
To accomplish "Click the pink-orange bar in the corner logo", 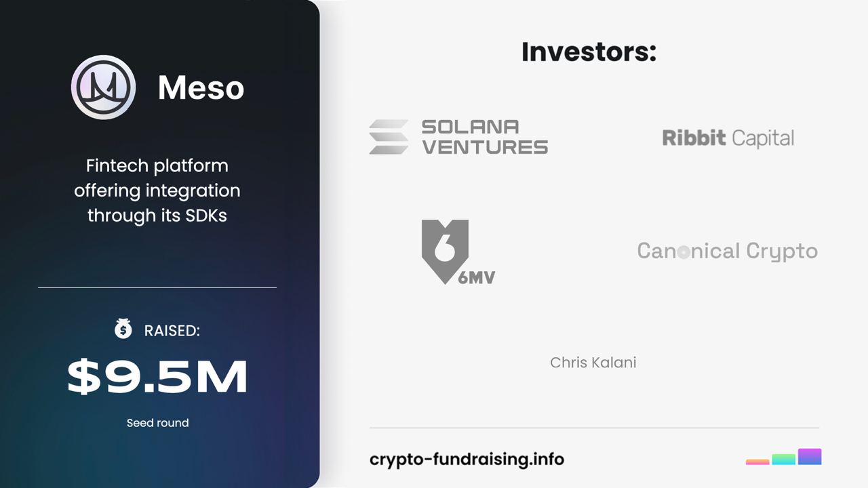I will coord(757,462).
